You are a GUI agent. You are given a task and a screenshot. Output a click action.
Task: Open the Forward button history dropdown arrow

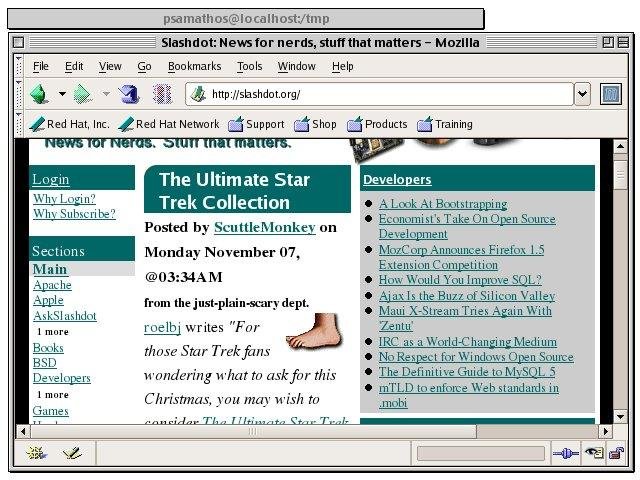click(106, 94)
